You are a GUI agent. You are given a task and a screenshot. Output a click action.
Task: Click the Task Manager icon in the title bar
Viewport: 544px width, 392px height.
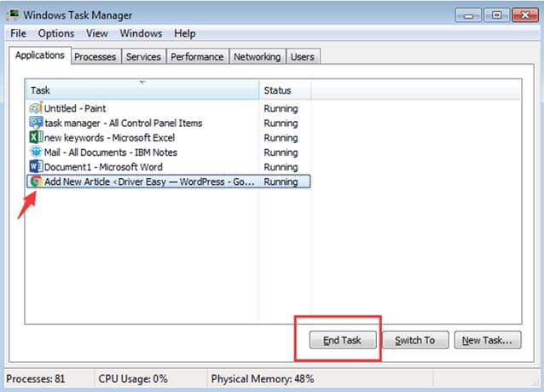pyautogui.click(x=13, y=15)
